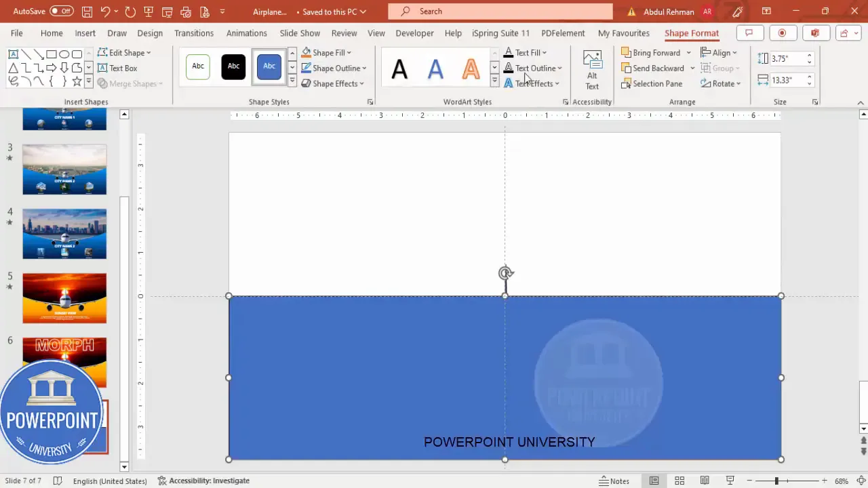Expand the Rotate options dropdown
Image resolution: width=868 pixels, height=488 pixels.
[x=737, y=83]
